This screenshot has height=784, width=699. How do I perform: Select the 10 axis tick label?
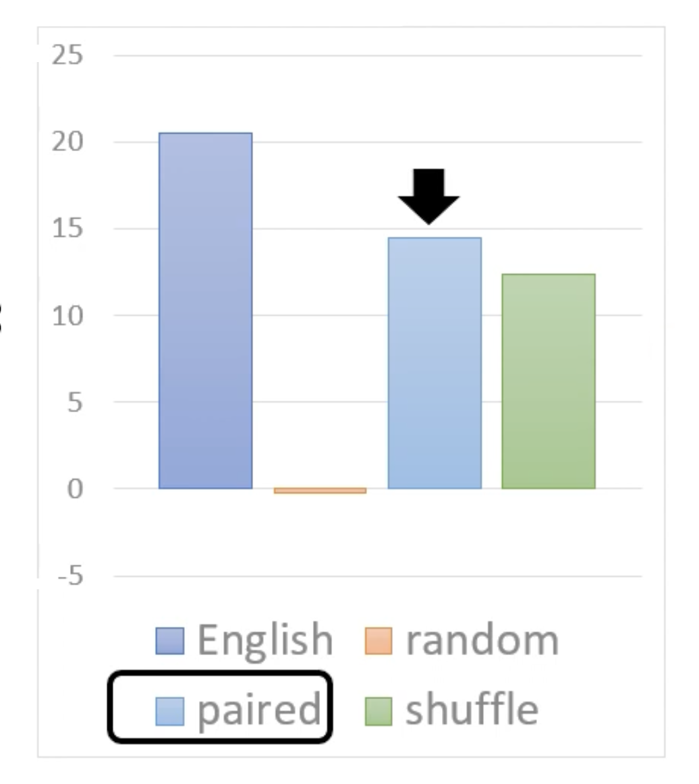[67, 315]
